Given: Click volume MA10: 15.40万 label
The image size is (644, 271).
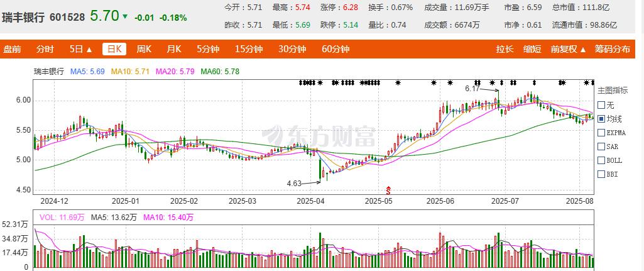Looking at the screenshot, I should [168, 217].
